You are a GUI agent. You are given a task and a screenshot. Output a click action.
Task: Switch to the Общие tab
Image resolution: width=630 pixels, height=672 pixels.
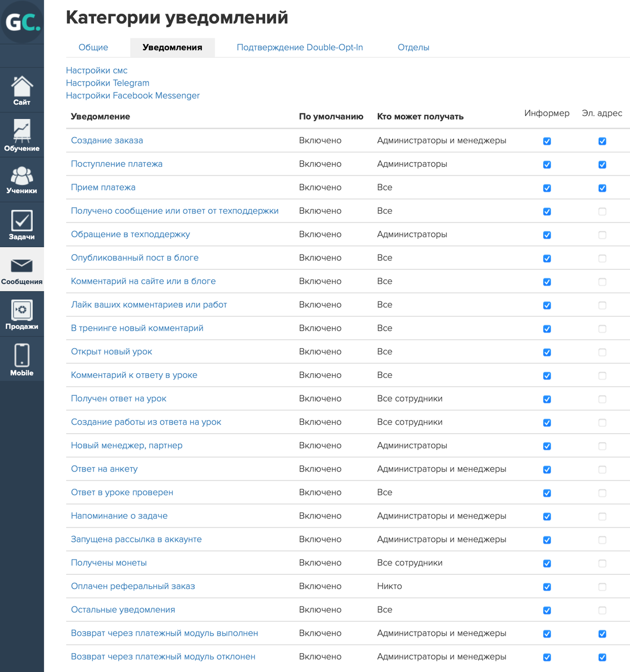coord(93,47)
